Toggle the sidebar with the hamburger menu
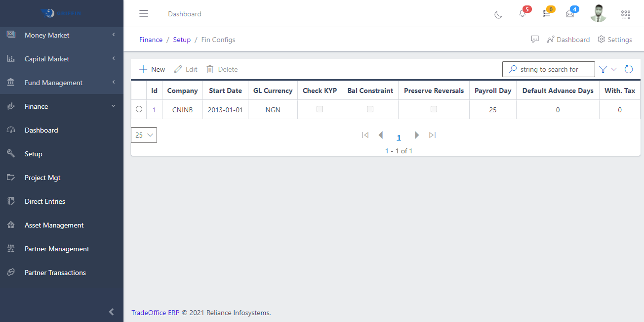The height and width of the screenshot is (322, 644). point(144,13)
